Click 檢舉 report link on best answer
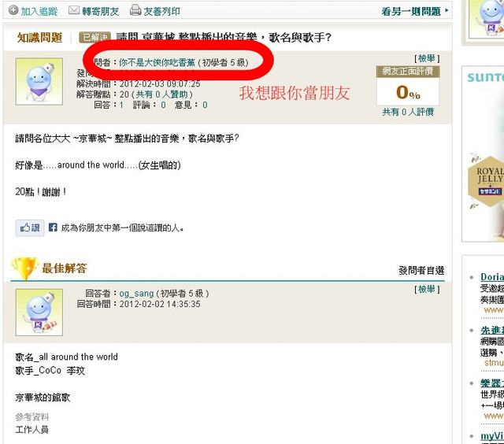Image resolution: width=504 pixels, height=444 pixels. 427,290
